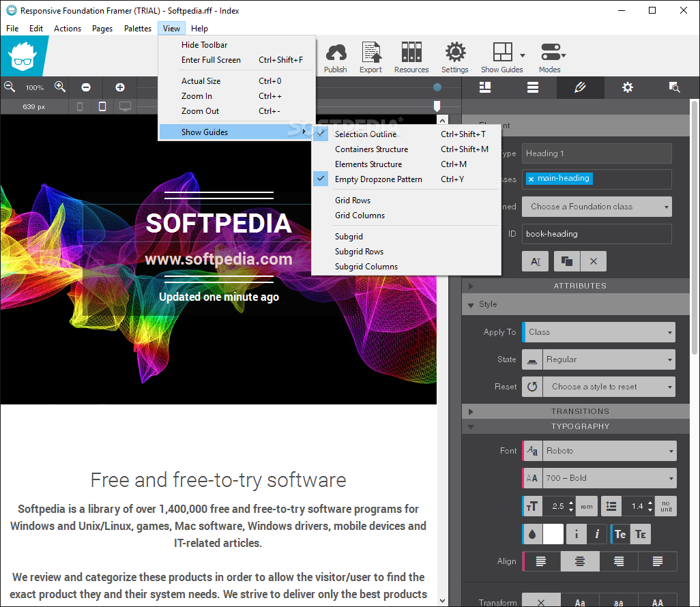Open the Font Roboto dropdown

tap(609, 451)
